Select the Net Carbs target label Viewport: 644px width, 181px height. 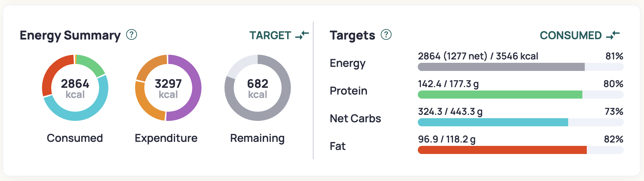[x=355, y=119]
